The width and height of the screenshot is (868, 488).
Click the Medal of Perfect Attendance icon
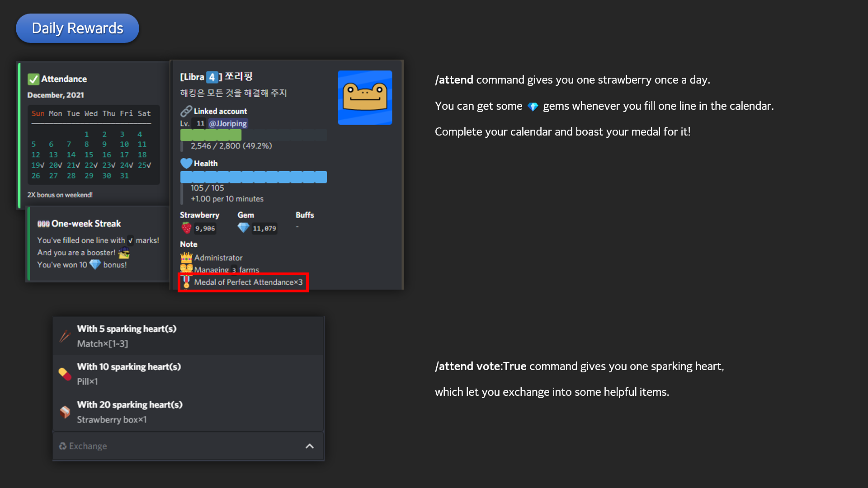click(186, 282)
